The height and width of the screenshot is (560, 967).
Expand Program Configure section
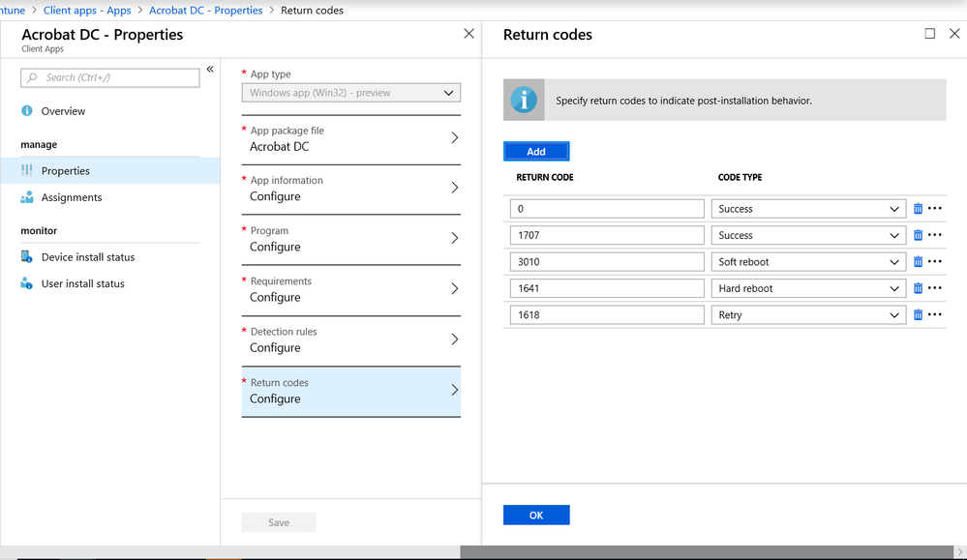click(x=351, y=240)
